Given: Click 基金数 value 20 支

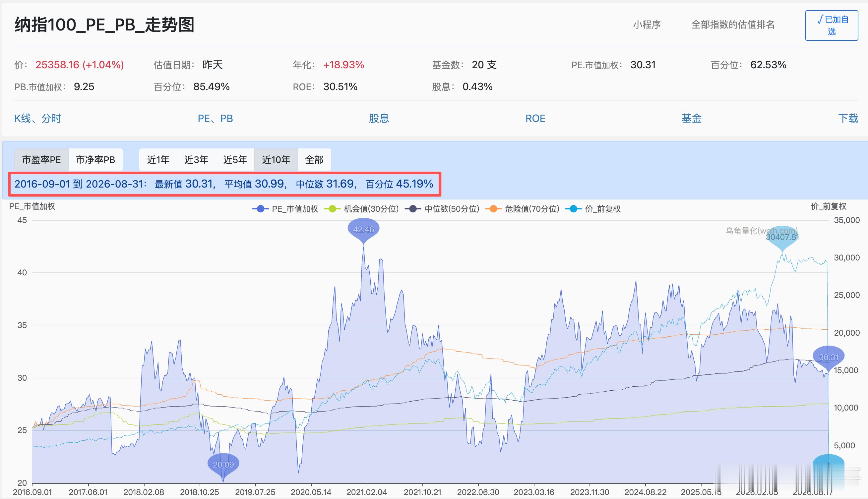Looking at the screenshot, I should point(484,65).
